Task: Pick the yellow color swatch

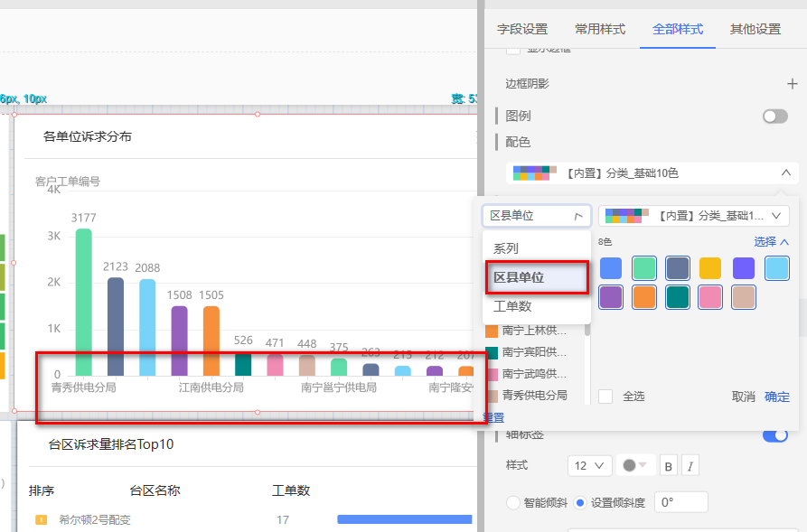Action: (710, 268)
